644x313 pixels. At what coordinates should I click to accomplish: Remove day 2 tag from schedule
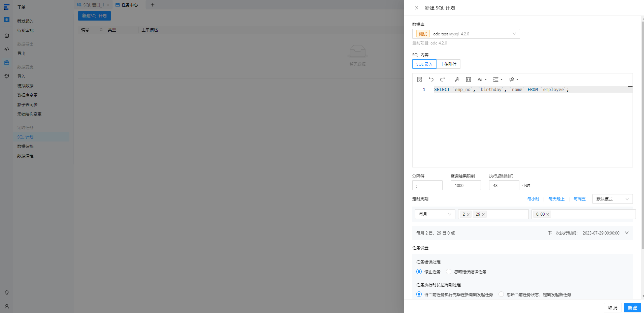pyautogui.click(x=468, y=214)
